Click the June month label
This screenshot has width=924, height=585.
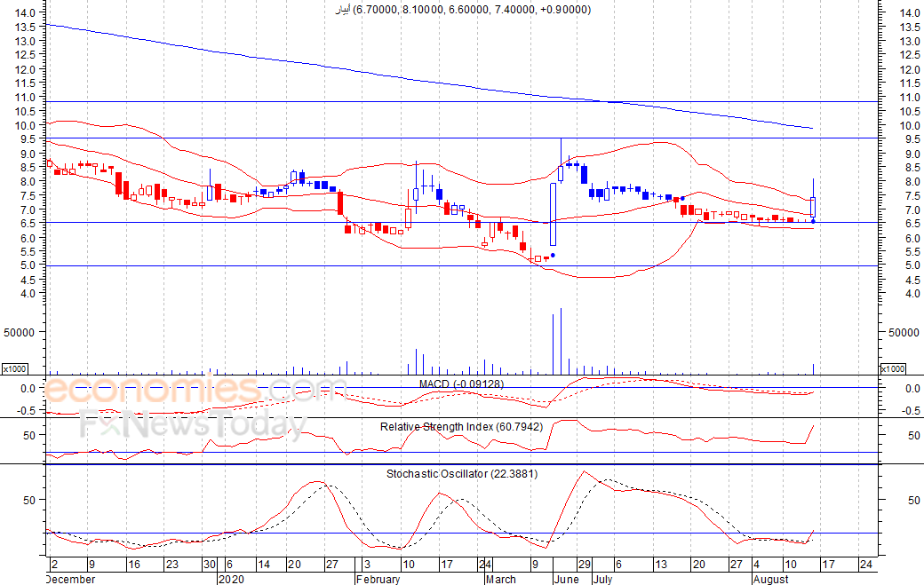pyautogui.click(x=567, y=579)
